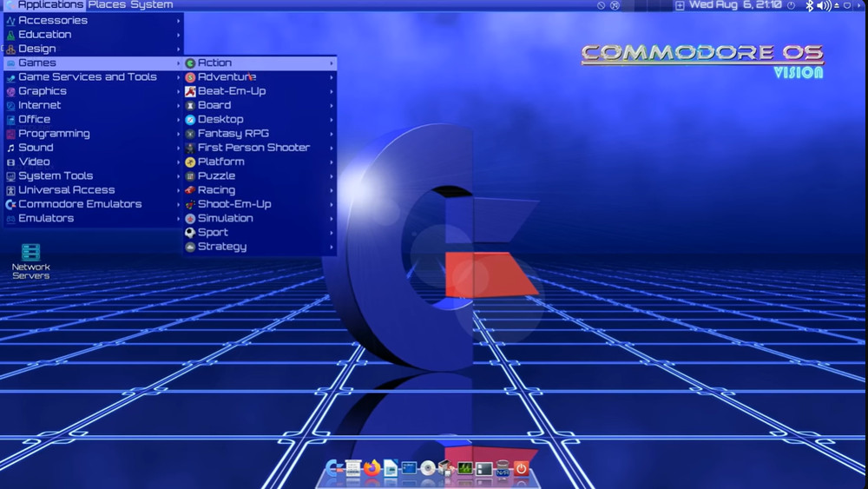Click the Sport soccer ball icon
This screenshot has width=868, height=489.
click(190, 233)
